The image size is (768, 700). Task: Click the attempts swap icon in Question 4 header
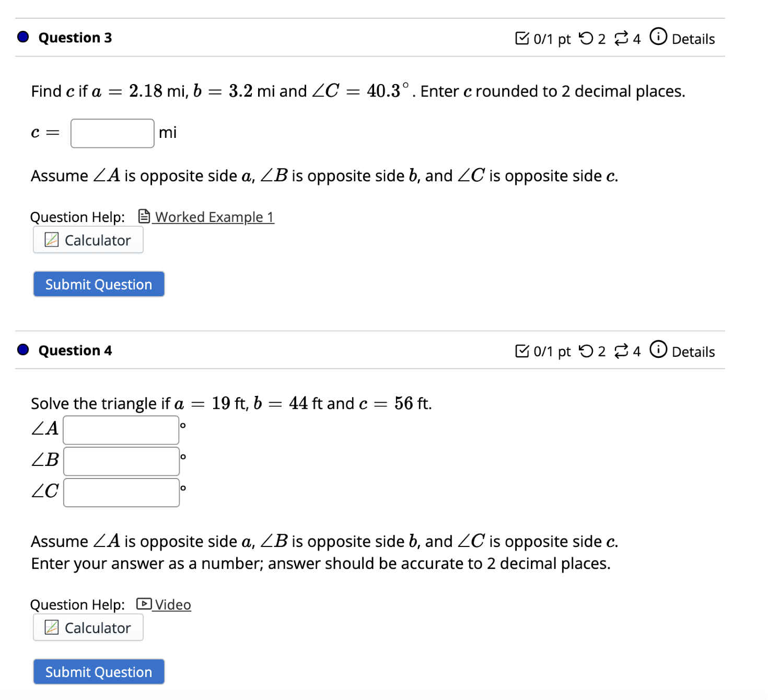(622, 351)
